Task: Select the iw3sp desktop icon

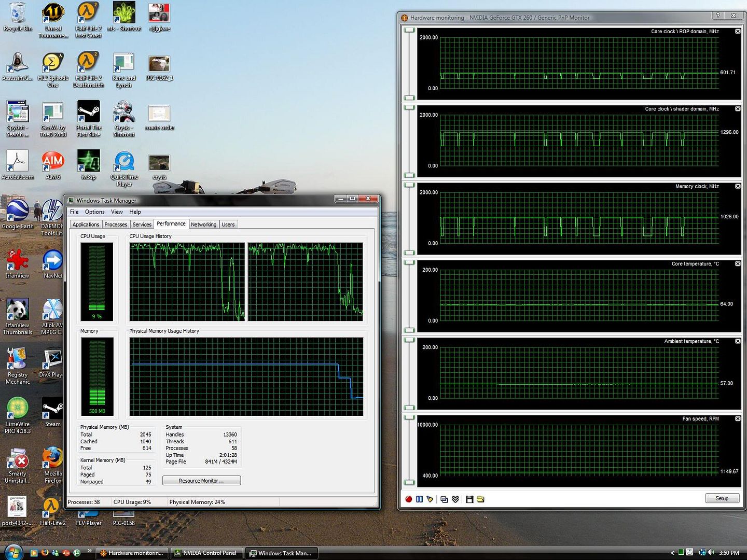Action: [x=88, y=165]
